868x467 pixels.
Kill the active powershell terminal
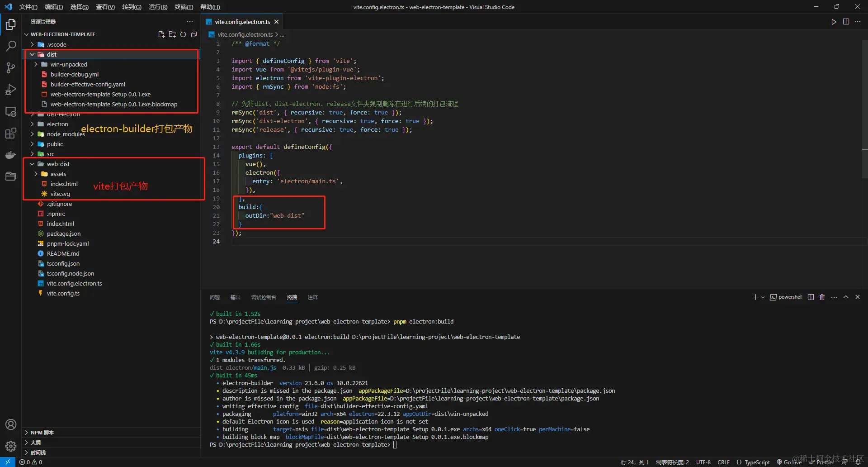coord(822,297)
